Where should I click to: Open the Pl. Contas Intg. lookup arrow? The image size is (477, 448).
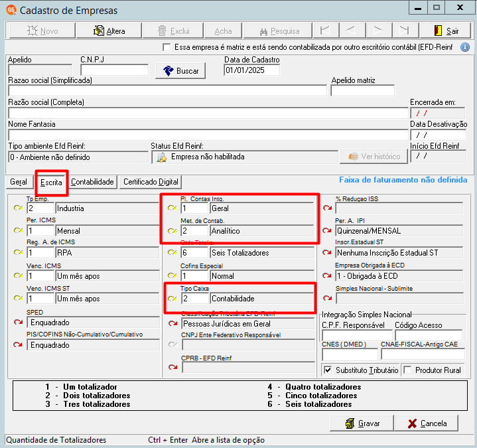tap(172, 208)
